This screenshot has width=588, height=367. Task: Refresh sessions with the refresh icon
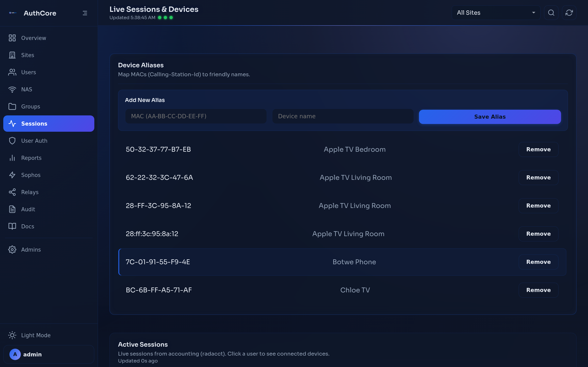click(x=569, y=12)
